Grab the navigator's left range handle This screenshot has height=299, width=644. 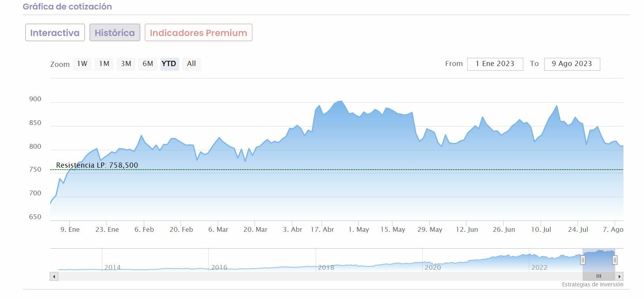(x=583, y=260)
